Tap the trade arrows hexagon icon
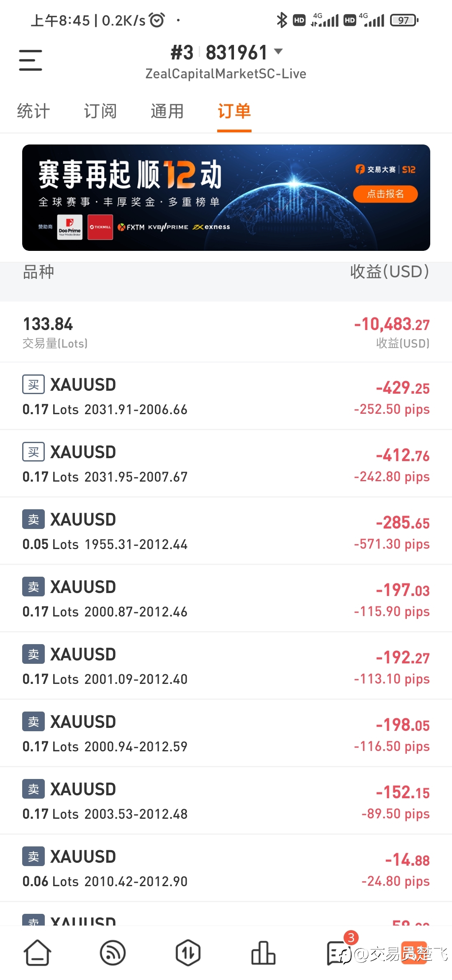 [188, 953]
